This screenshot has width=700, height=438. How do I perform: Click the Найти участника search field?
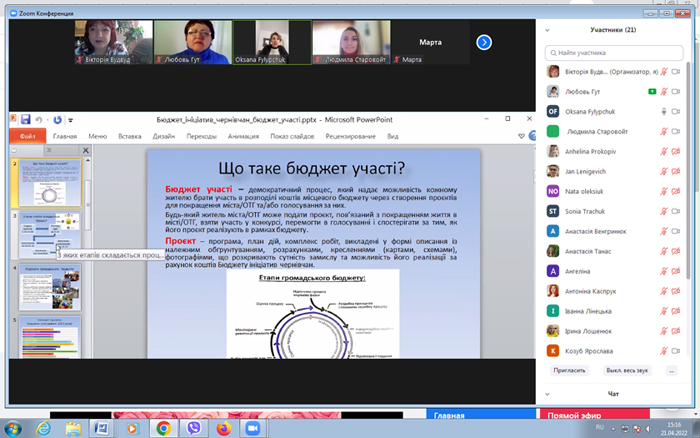[614, 53]
